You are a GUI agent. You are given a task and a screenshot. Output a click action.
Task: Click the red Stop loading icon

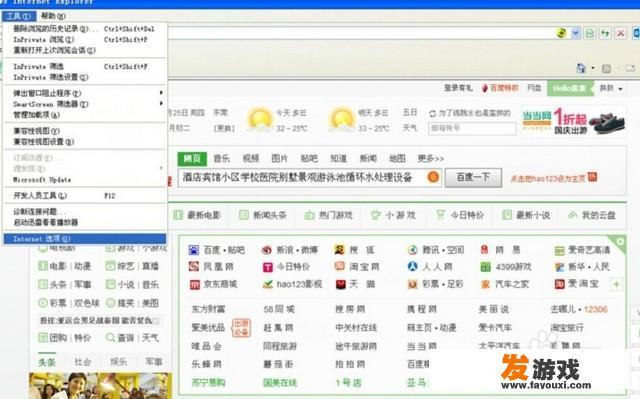[620, 33]
